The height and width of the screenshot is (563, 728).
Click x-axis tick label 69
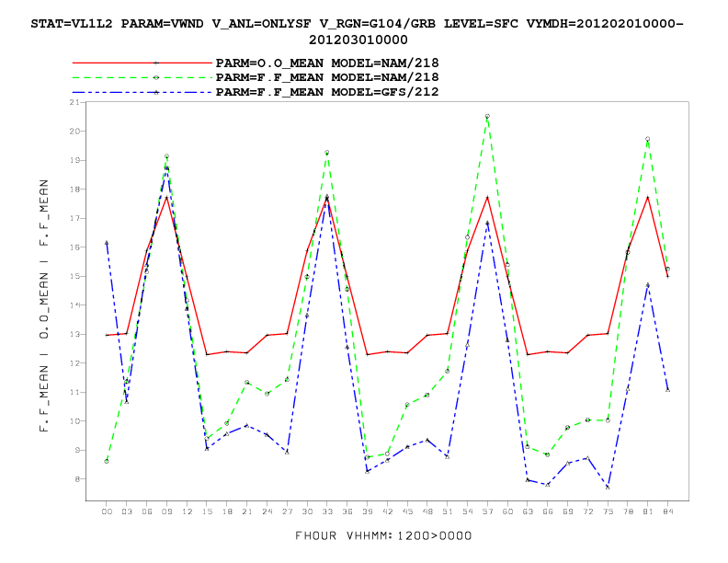[568, 511]
